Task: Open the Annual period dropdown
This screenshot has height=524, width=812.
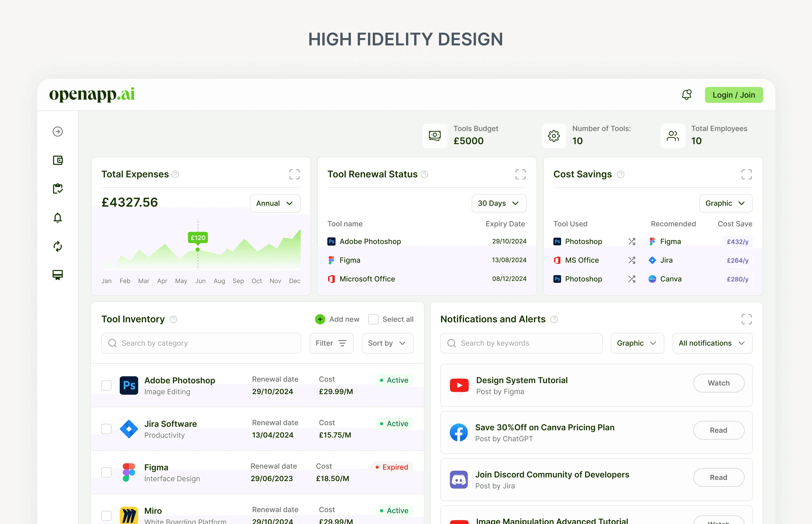Action: click(x=275, y=203)
